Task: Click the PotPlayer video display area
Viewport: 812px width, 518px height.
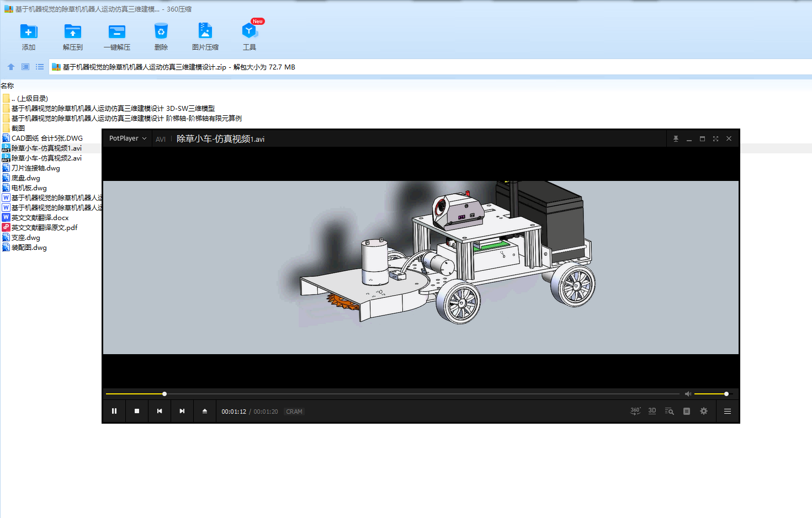Action: [x=421, y=268]
